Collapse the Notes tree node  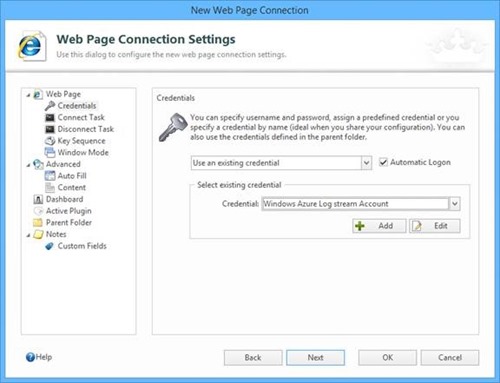pos(28,235)
